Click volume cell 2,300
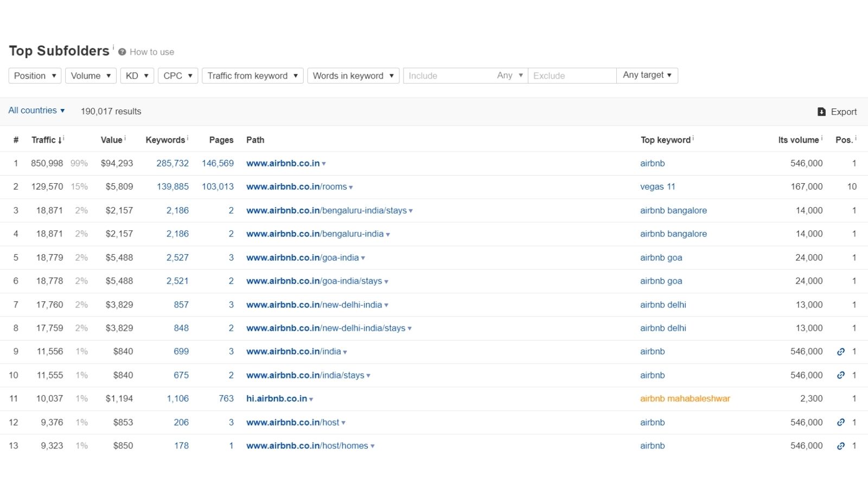 [x=811, y=399]
